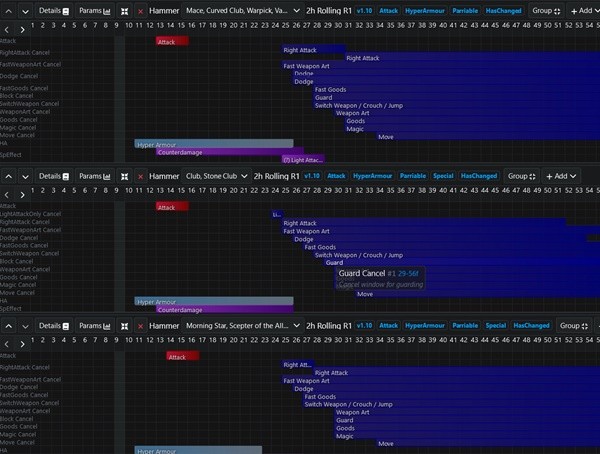Screen dimensions: 600x454
Task: Open the Add dropdown in the top panel
Action: click(581, 9)
